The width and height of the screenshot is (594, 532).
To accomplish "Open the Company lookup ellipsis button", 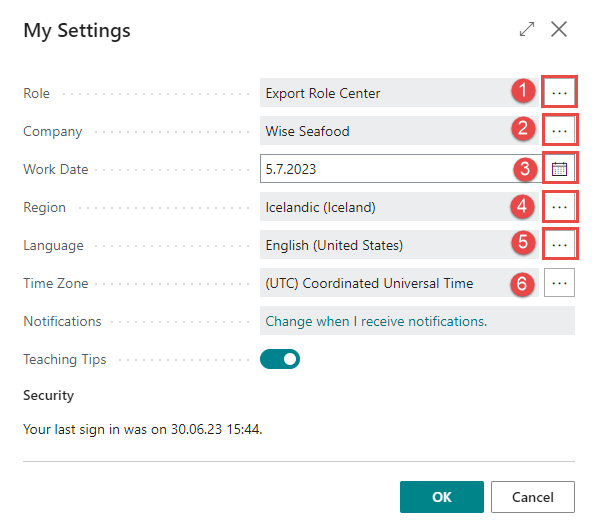I will click(559, 131).
